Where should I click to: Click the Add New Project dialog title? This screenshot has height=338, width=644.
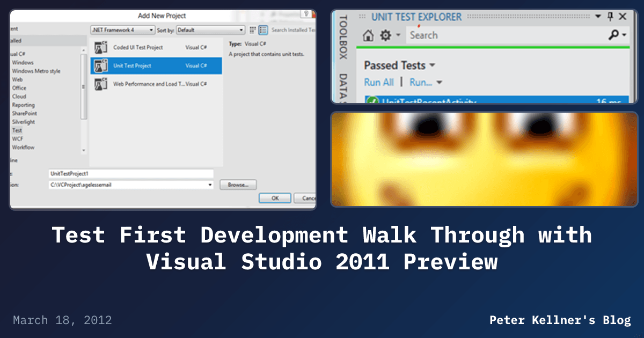(x=162, y=16)
